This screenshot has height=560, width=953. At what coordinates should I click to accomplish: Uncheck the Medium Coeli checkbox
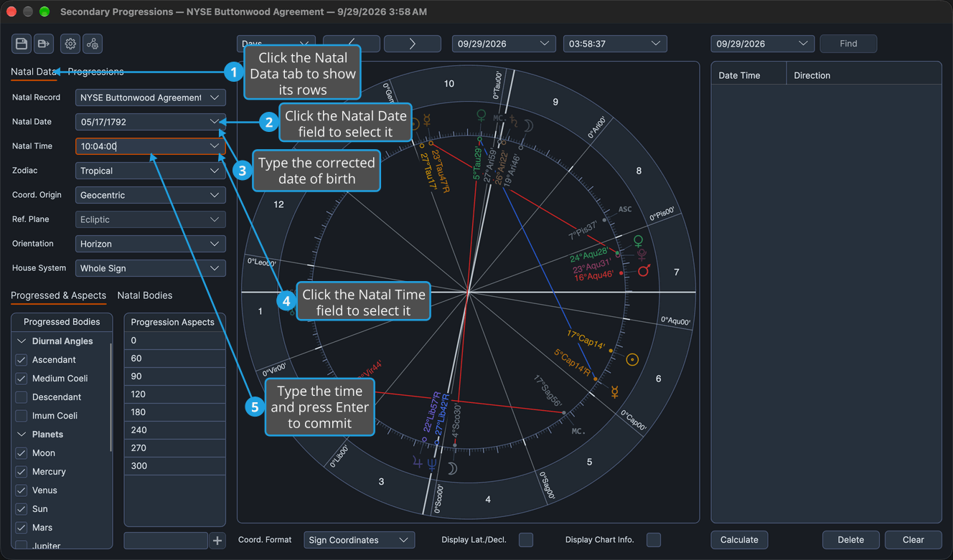(22, 379)
